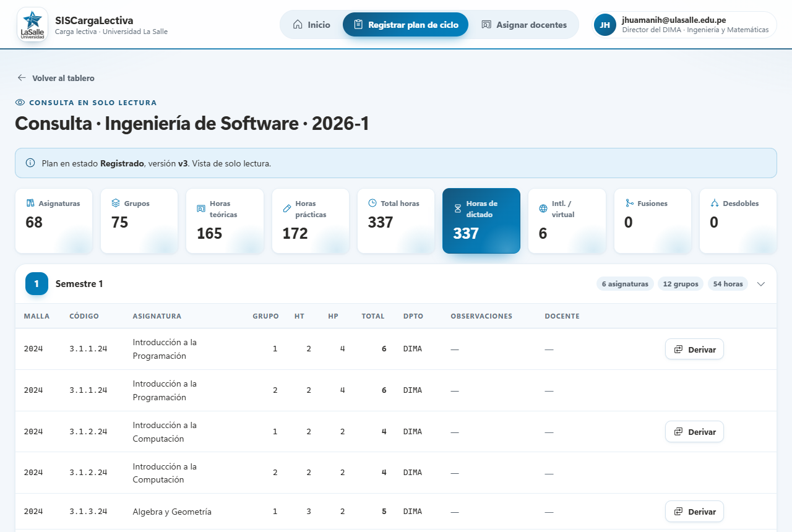Click Derivar for Introducción a la Programación
Viewport: 792px width, 532px height.
[694, 349]
